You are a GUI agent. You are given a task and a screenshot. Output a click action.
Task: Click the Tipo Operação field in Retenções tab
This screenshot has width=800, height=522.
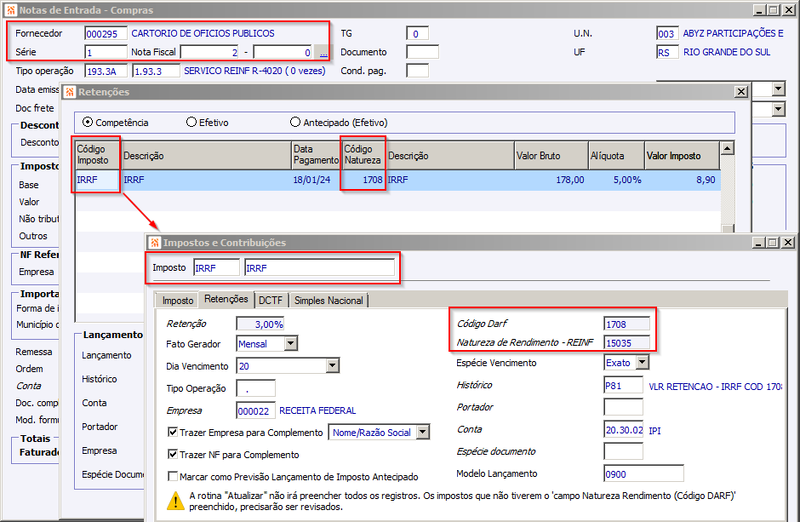[x=256, y=388]
